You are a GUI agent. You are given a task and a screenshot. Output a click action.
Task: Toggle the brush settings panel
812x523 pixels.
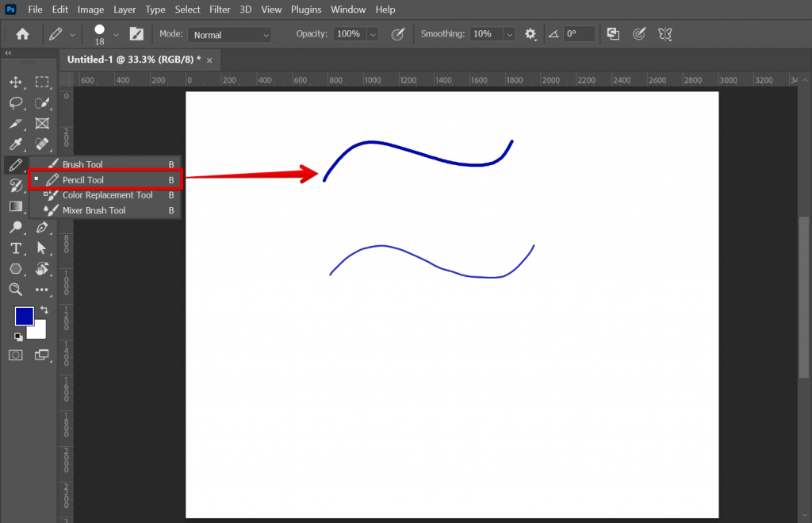136,34
